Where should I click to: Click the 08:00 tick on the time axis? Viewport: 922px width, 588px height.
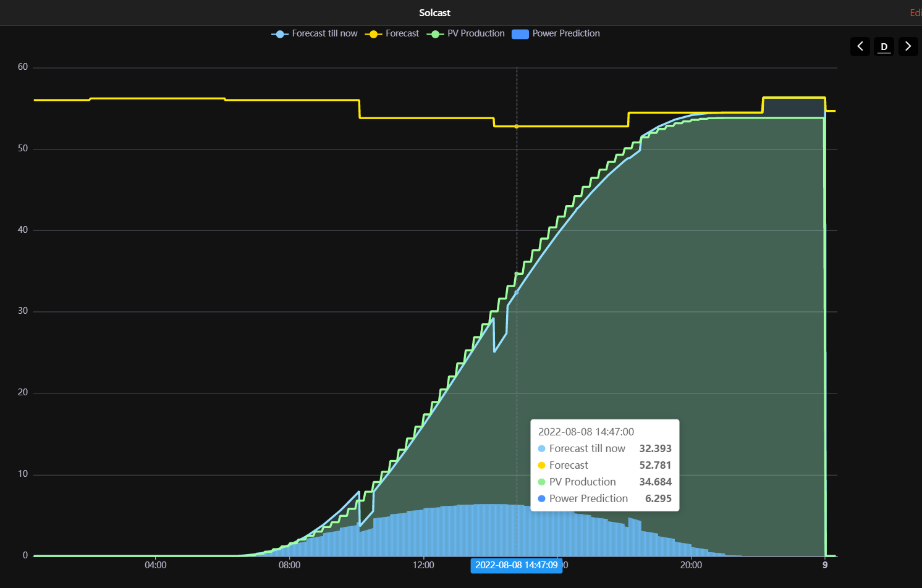coord(289,565)
